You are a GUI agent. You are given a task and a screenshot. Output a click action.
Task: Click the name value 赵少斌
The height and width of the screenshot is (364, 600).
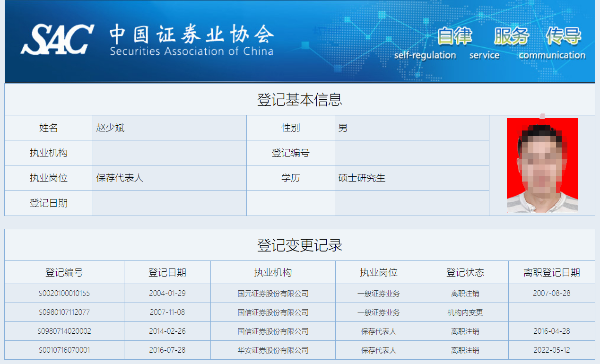click(x=110, y=128)
